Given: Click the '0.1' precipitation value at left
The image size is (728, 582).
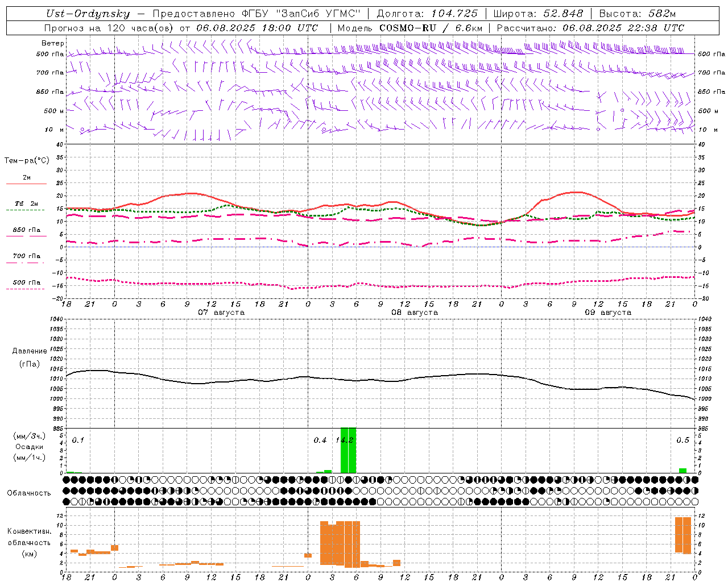Looking at the screenshot, I should [x=78, y=440].
